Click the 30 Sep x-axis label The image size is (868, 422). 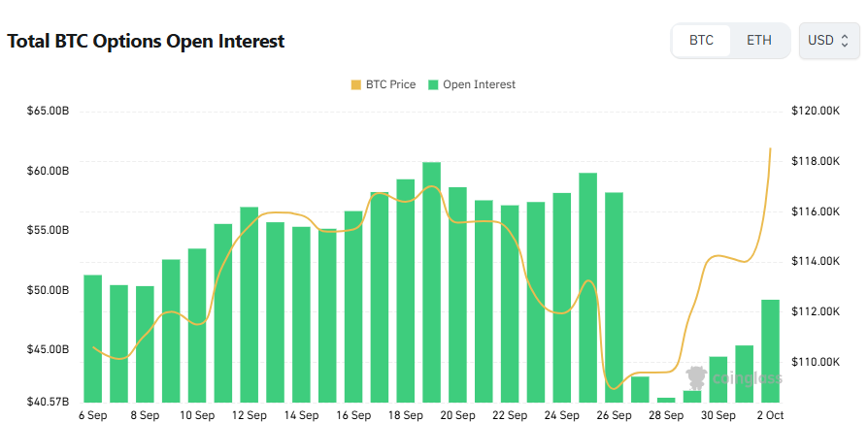[718, 415]
